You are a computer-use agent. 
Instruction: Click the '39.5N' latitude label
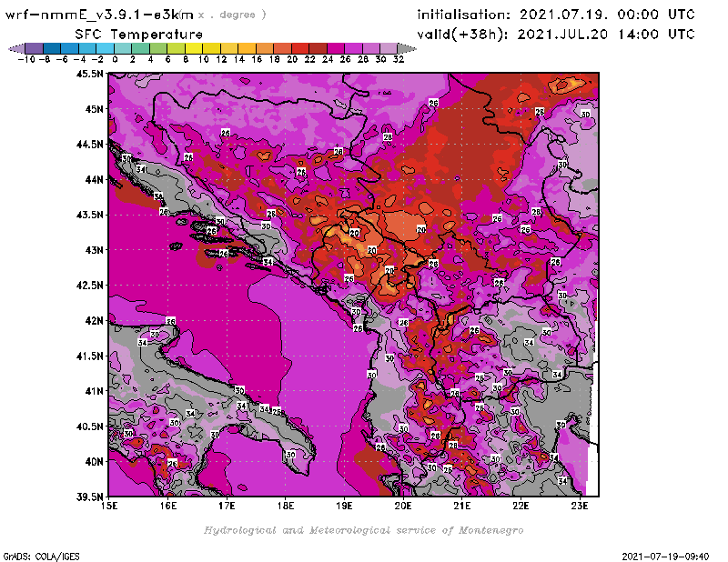click(89, 497)
